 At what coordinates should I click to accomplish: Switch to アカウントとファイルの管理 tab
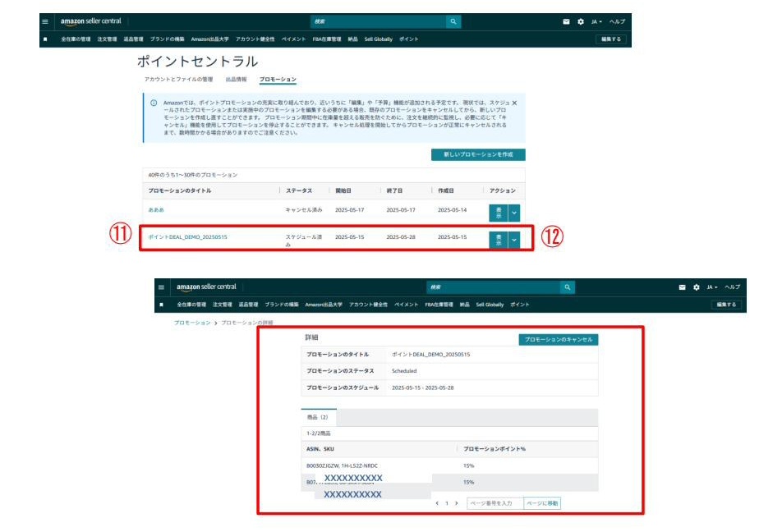[x=178, y=80]
